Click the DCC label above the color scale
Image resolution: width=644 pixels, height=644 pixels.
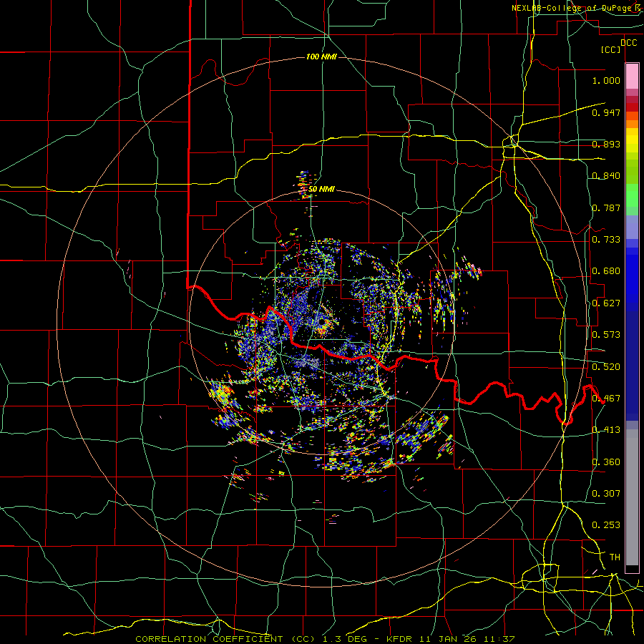pyautogui.click(x=628, y=43)
